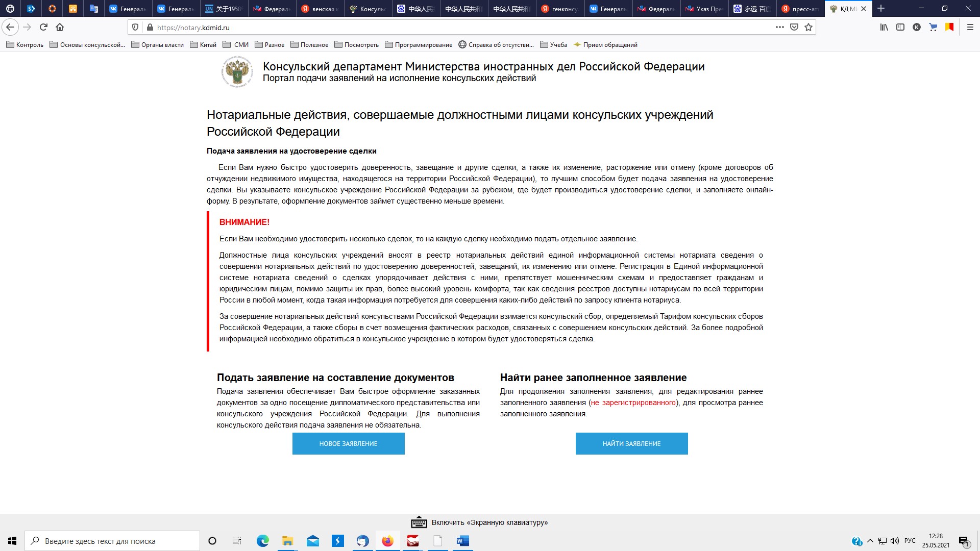The height and width of the screenshot is (551, 980).
Task: Open the Китай bookmarks folder
Action: click(x=203, y=45)
